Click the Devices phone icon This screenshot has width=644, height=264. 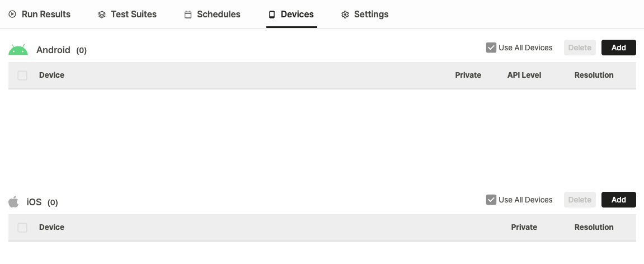[x=271, y=15]
